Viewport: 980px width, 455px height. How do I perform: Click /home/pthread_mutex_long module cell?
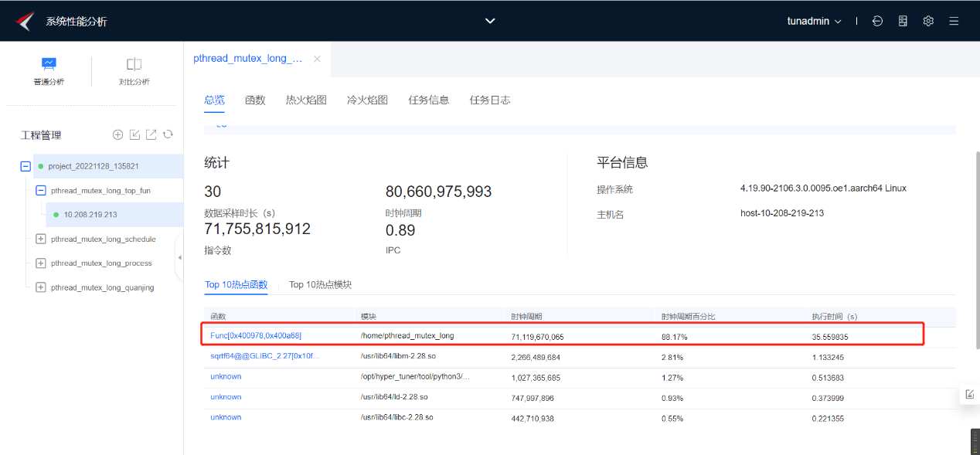click(x=407, y=335)
